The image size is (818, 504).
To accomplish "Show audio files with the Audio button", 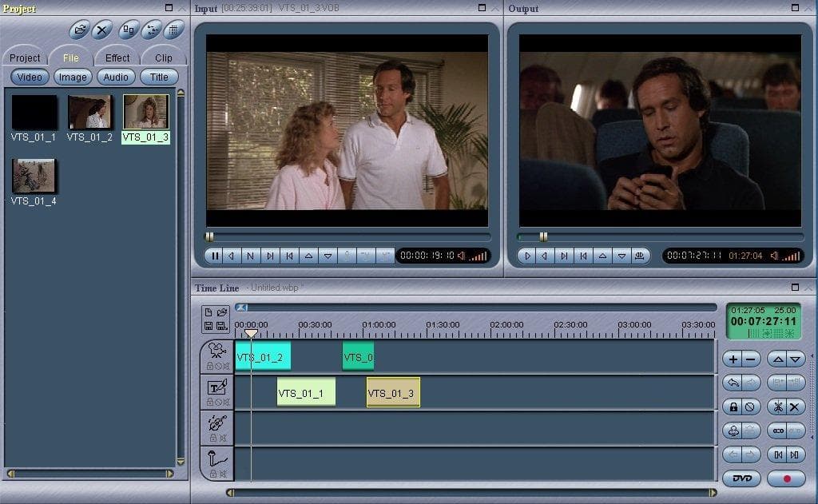I will click(x=116, y=77).
